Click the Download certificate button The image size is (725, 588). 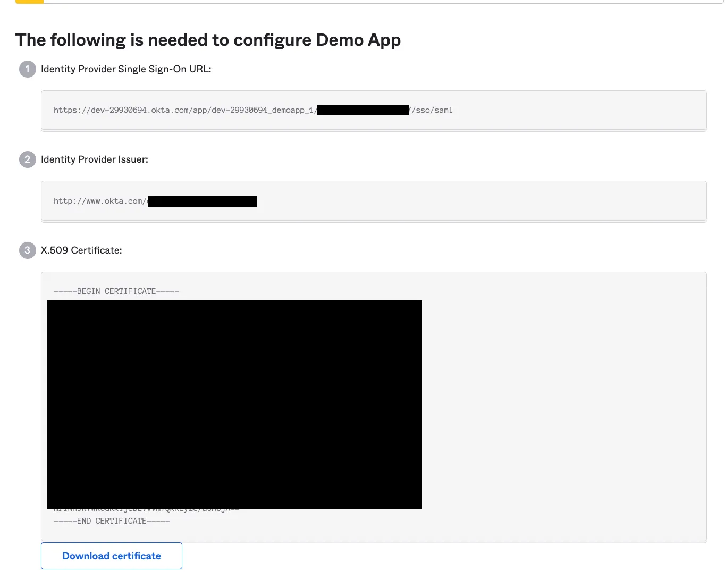tap(112, 556)
